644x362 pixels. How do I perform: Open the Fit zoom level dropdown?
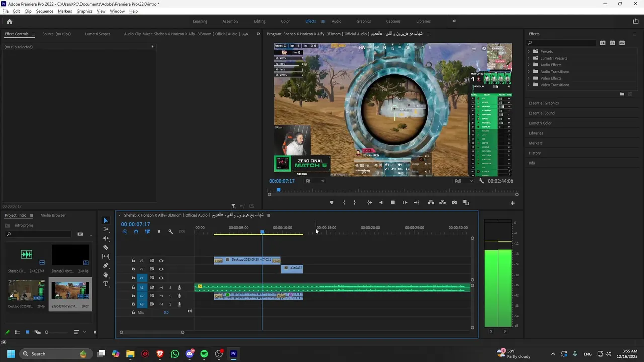[315, 181]
